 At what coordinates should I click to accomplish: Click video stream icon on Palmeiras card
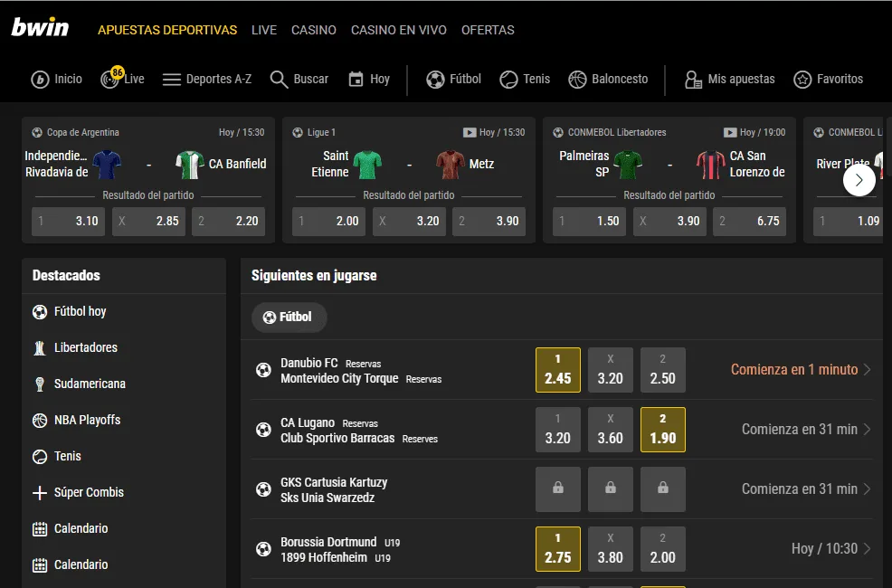730,132
